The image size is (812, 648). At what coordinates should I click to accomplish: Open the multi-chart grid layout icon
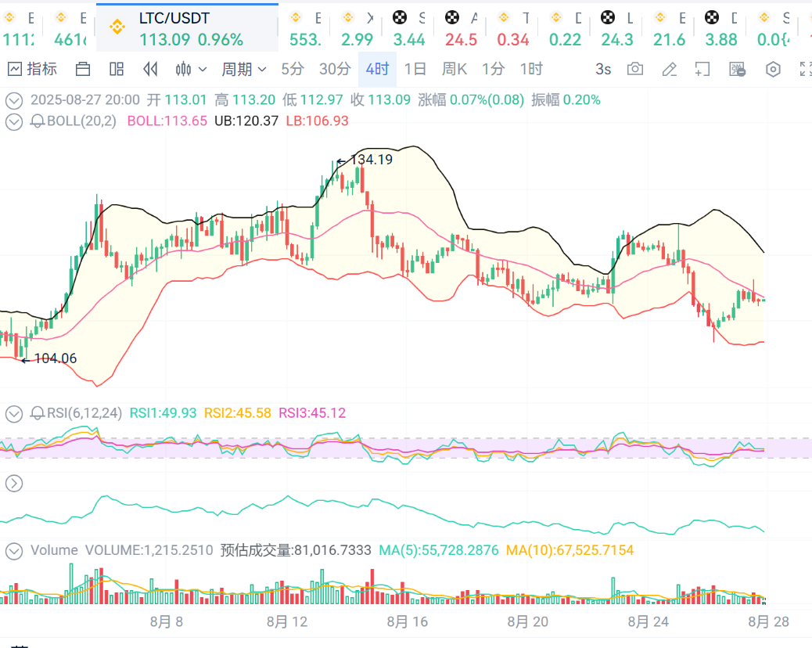click(117, 69)
